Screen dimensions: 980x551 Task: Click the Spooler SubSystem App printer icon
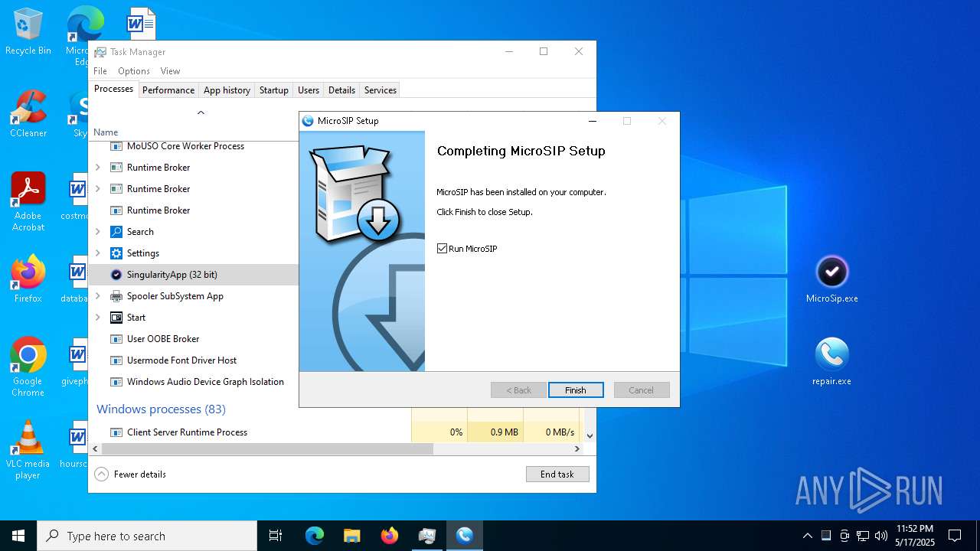point(116,296)
